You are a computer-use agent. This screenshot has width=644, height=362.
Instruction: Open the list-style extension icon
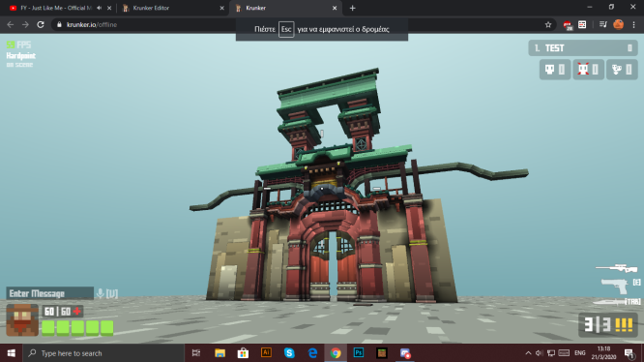pyautogui.click(x=582, y=24)
